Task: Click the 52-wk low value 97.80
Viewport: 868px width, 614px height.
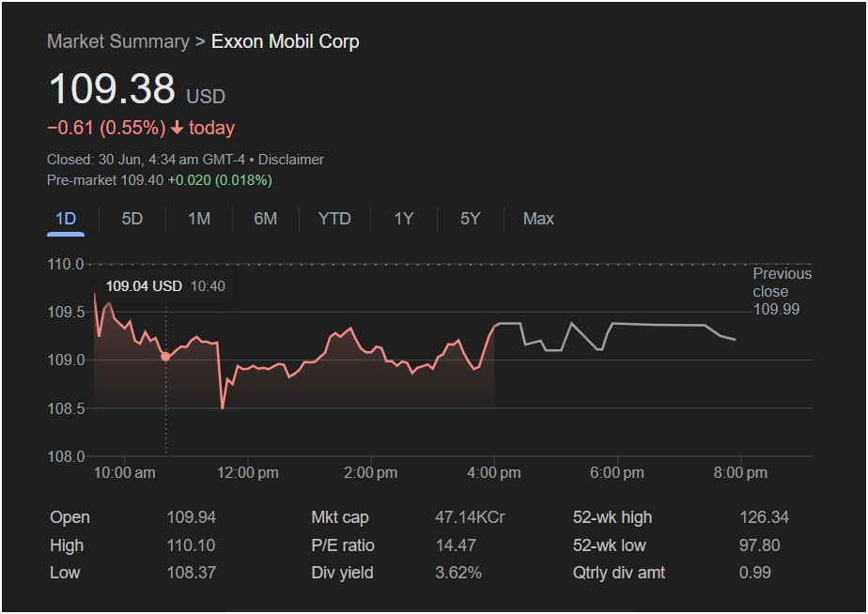Action: click(x=759, y=545)
